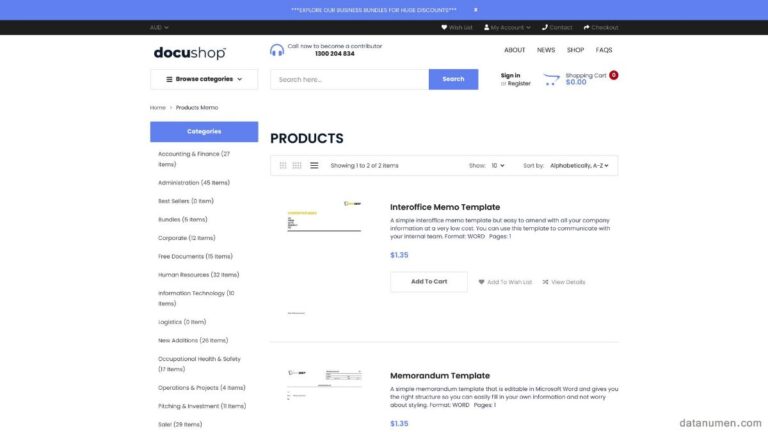Image resolution: width=768 pixels, height=432 pixels.
Task: Open Administration (45 items) category
Action: [x=194, y=183]
